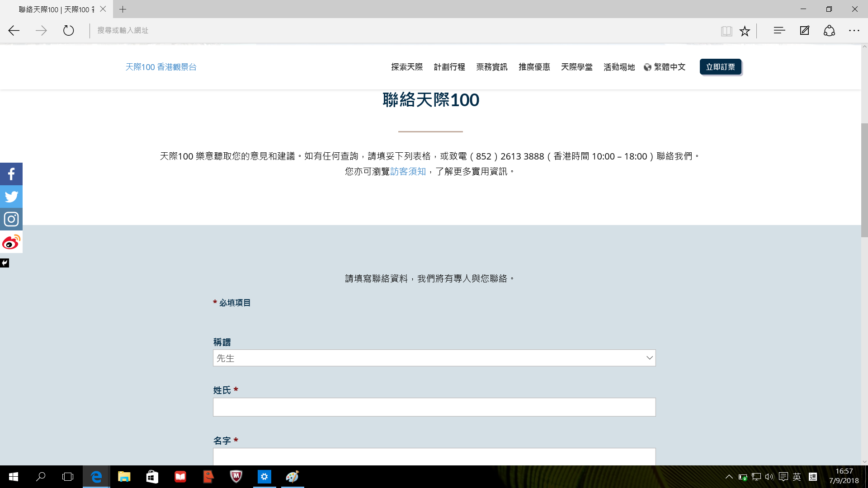
Task: Open the Weibo sidebar icon
Action: click(11, 242)
